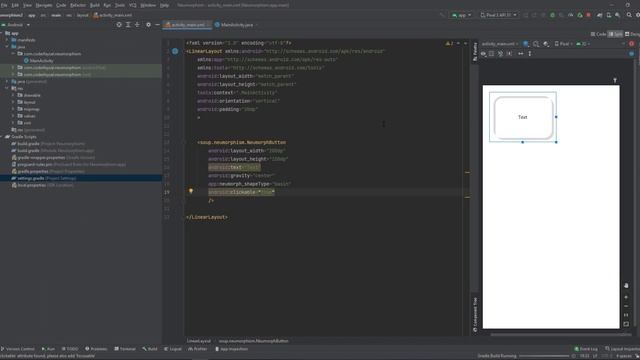Switch to the activity_main.xml editor tab
Viewport: 640px width, 360px height.
point(187,25)
